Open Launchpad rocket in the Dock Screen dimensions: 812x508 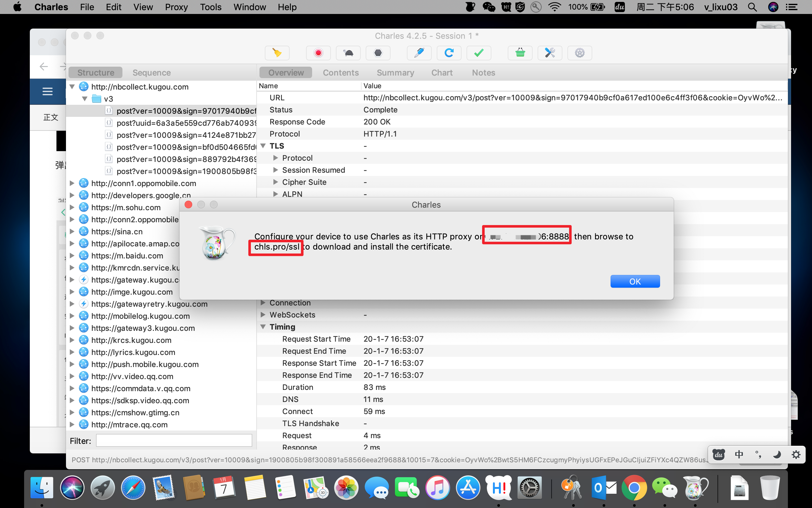(103, 487)
